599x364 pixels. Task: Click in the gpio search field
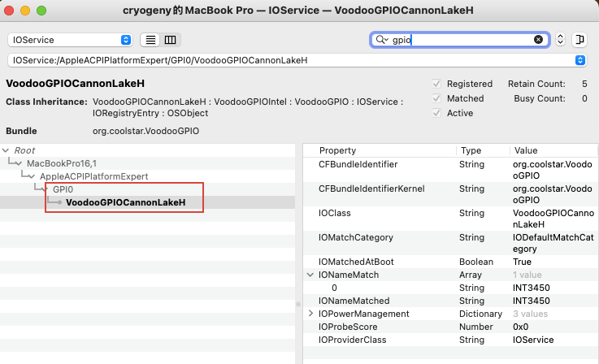pyautogui.click(x=460, y=40)
